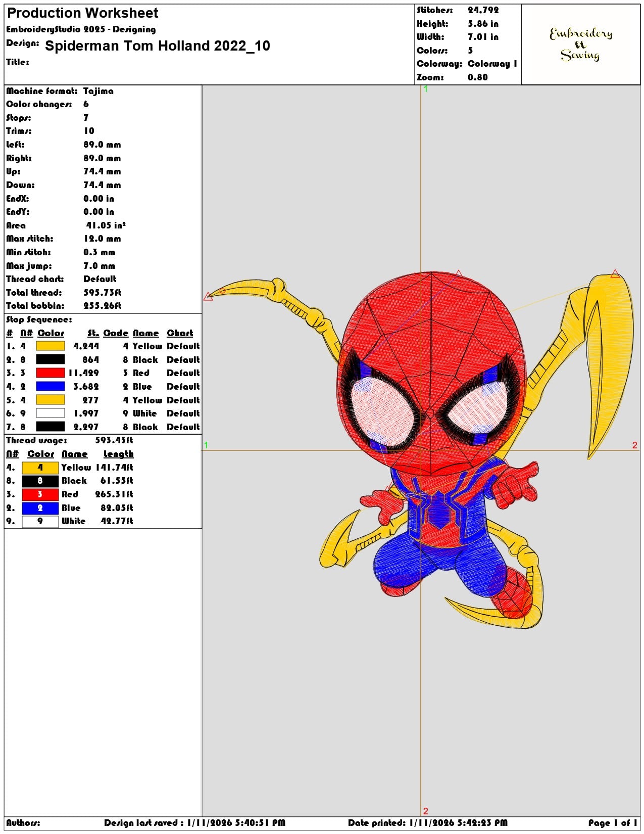Click the Red thread length 265.31ft
This screenshot has width=644, height=834.
114,494
